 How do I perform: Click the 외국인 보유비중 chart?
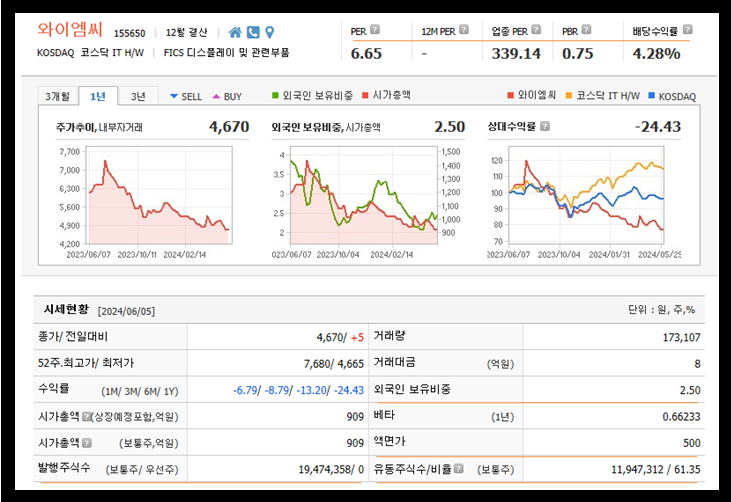click(364, 195)
